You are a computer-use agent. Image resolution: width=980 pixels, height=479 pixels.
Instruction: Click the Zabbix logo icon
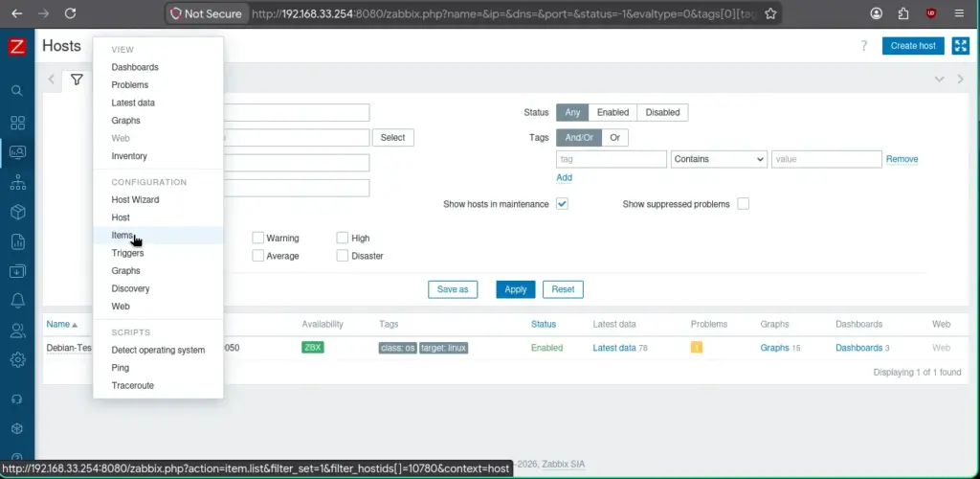[x=17, y=47]
